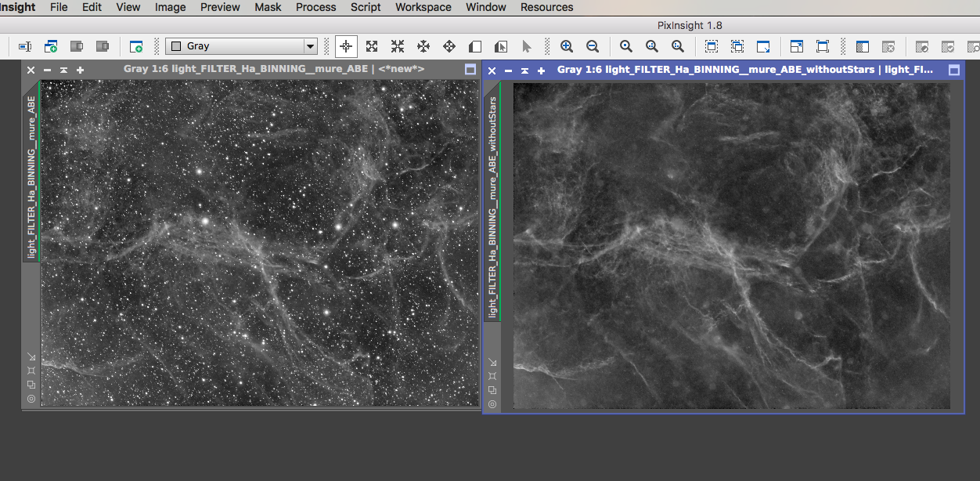980x481 pixels.
Task: Click the new preview icon with green plus
Action: [136, 46]
